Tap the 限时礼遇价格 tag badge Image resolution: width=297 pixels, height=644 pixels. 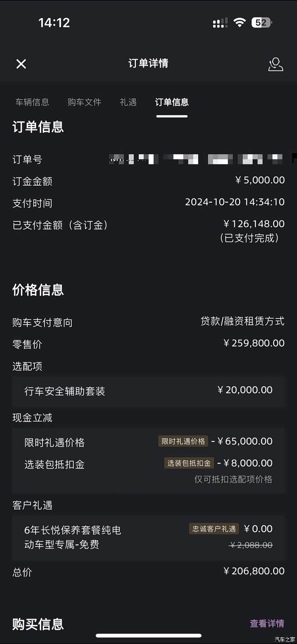tap(183, 441)
